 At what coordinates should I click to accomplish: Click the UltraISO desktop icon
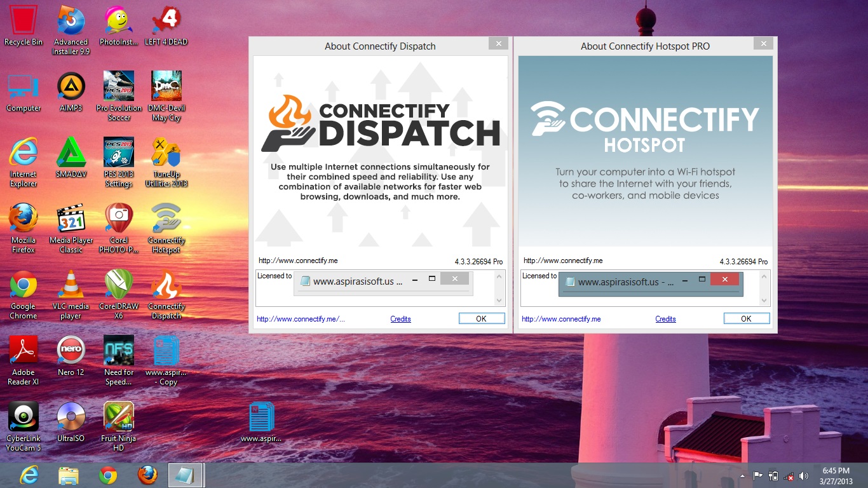click(71, 423)
